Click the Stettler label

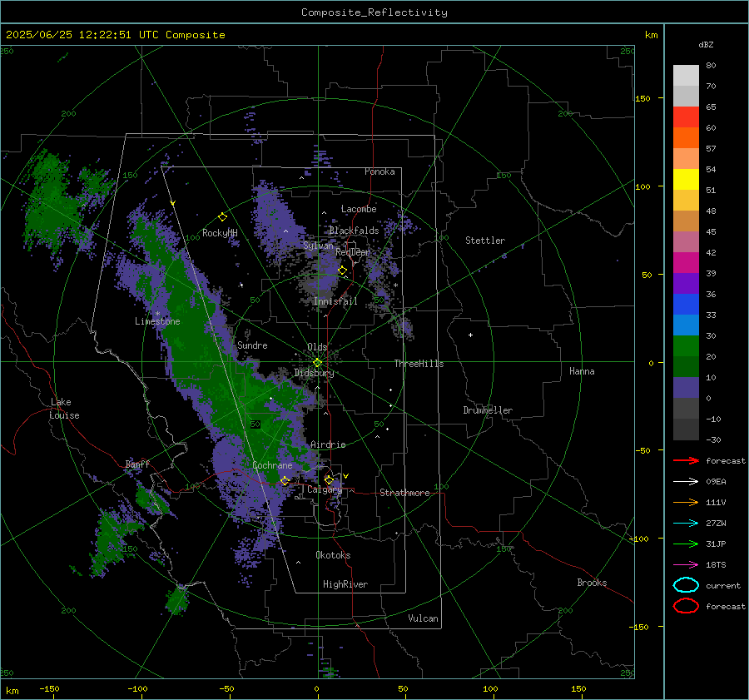485,241
